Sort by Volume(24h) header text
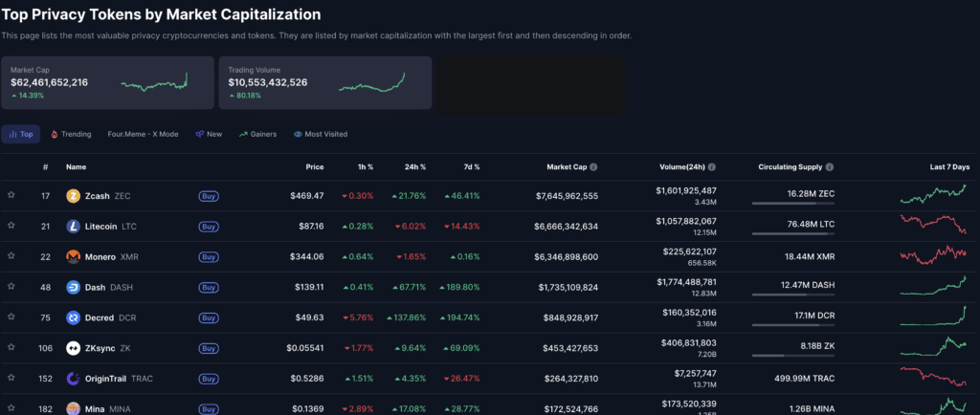Image resolution: width=980 pixels, height=415 pixels. (681, 167)
